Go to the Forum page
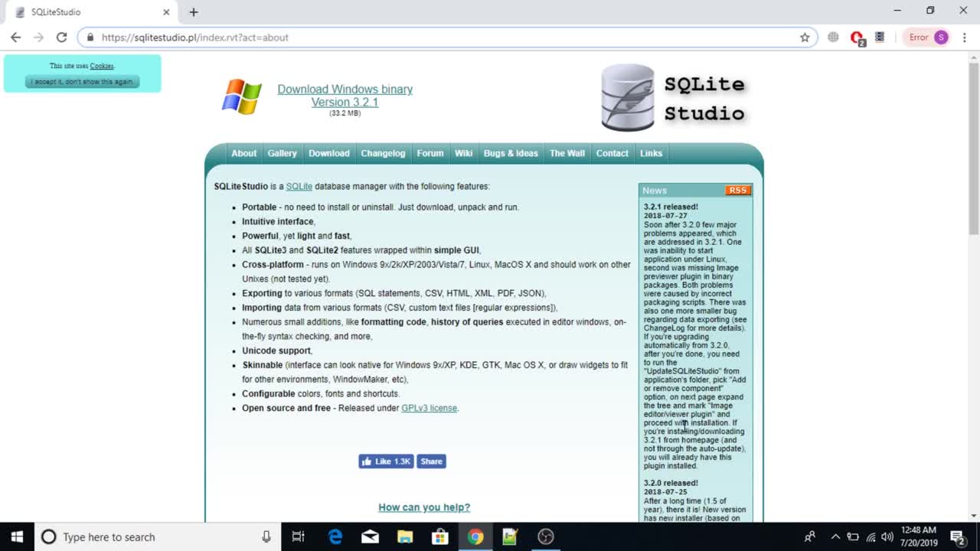The height and width of the screenshot is (551, 980). coord(430,153)
